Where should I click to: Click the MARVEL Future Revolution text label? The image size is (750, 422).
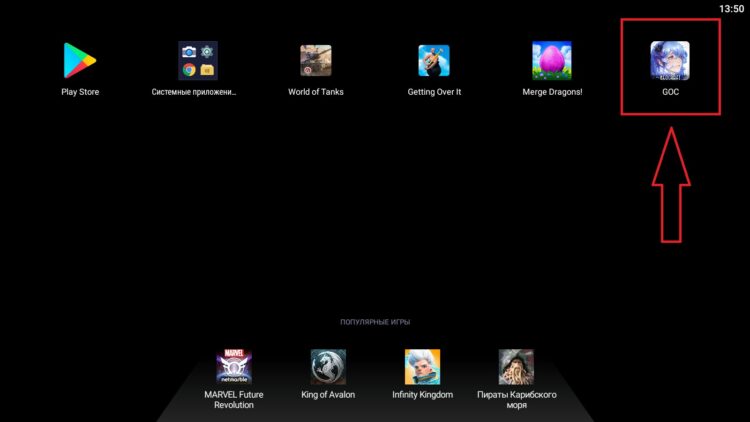[x=234, y=399]
